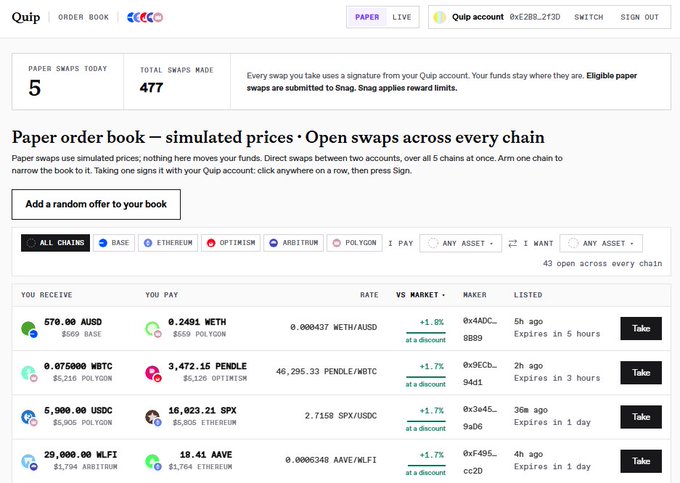The image size is (680, 483).
Task: Take the 0.075000 WBTC swap
Action: pyautogui.click(x=641, y=372)
